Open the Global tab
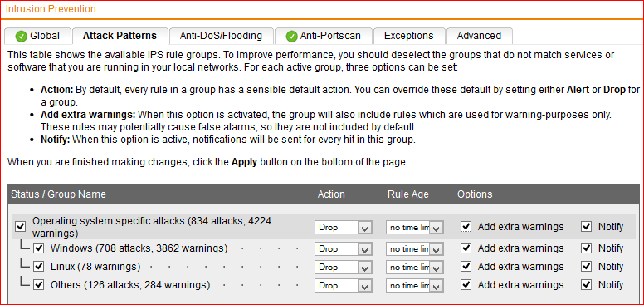The height and width of the screenshot is (305, 644). 37,37
